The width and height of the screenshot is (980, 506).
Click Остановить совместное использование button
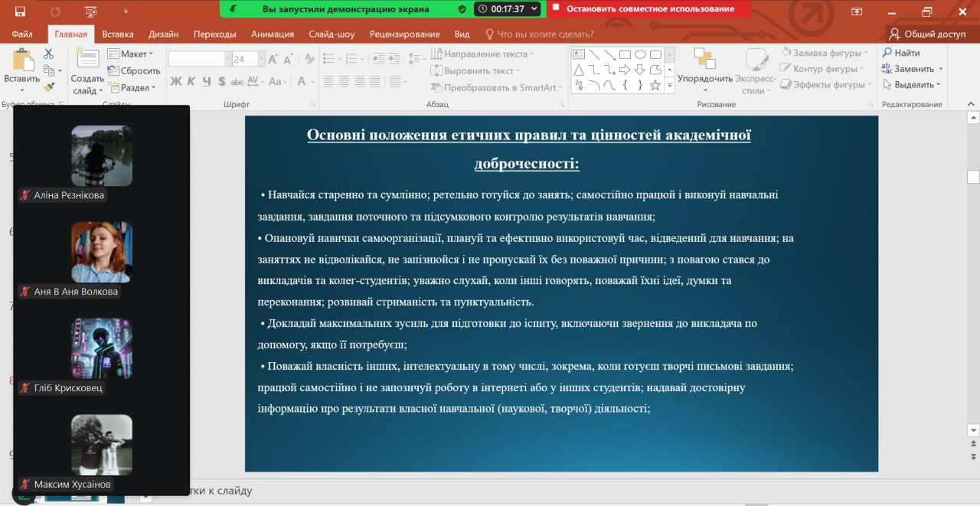(x=648, y=9)
